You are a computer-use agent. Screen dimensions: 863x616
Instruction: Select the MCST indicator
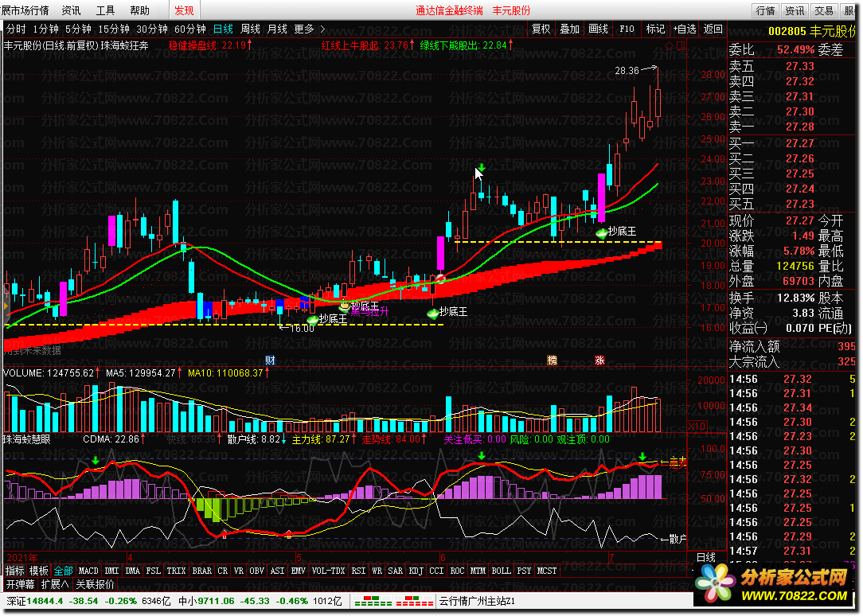pyautogui.click(x=546, y=571)
